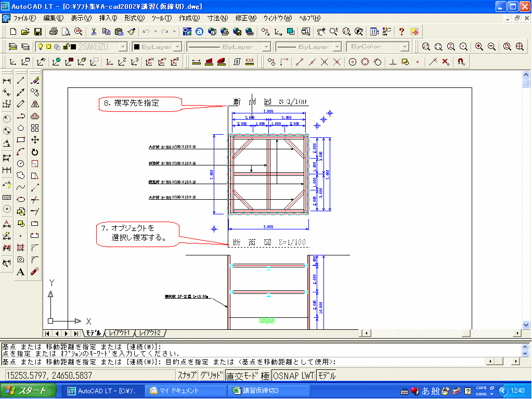Open the linetype ByLayer dropdown

click(x=267, y=47)
